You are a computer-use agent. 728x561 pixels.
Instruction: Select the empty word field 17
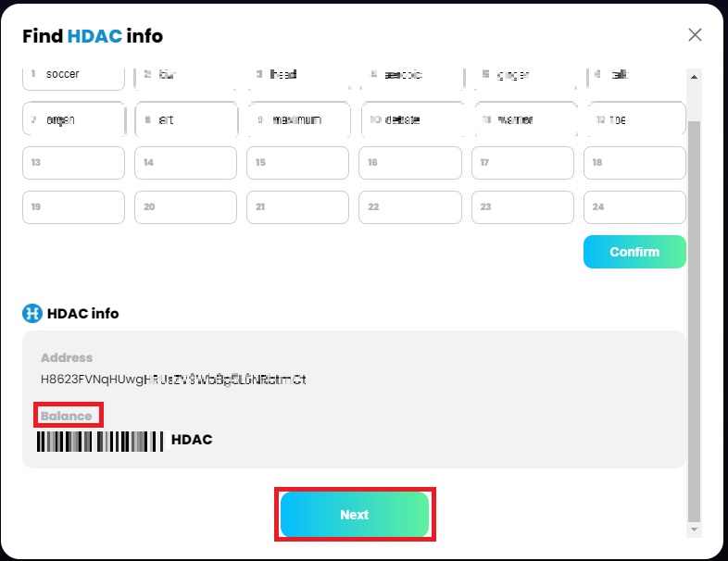[x=523, y=162]
